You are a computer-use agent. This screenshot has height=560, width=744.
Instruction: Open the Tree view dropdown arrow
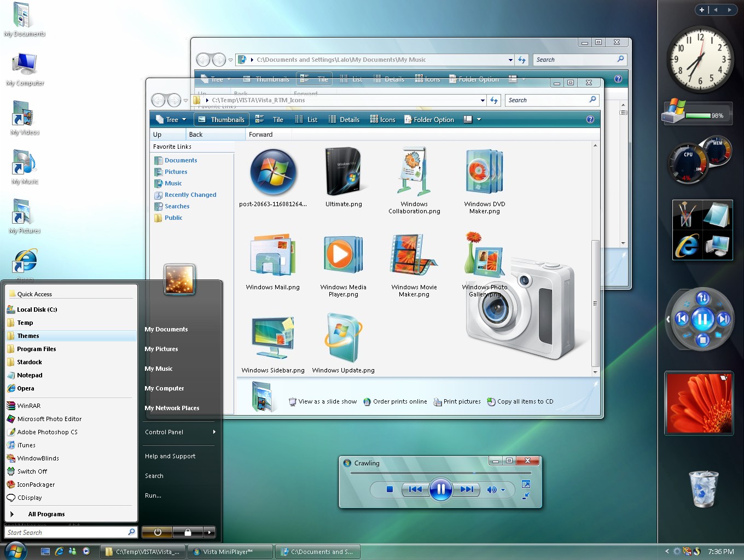click(183, 119)
